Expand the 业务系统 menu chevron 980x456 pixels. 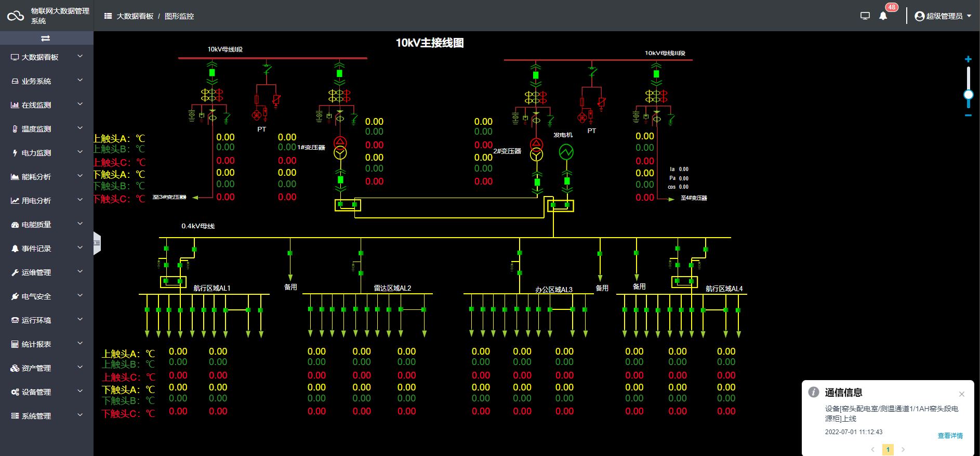80,80
